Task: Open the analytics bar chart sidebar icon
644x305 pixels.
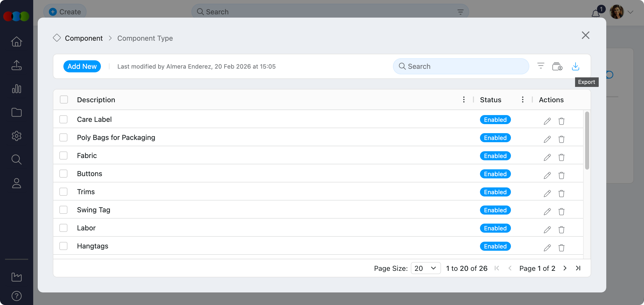Action: [x=17, y=89]
